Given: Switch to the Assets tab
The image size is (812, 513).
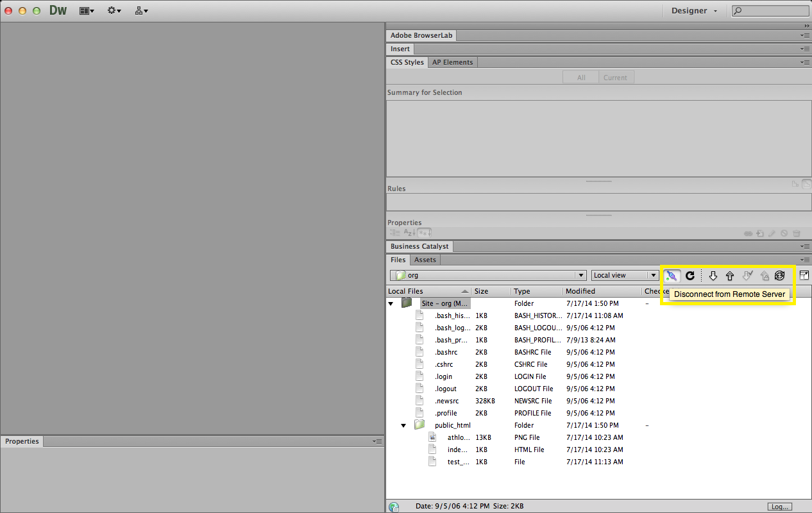Looking at the screenshot, I should pos(425,260).
